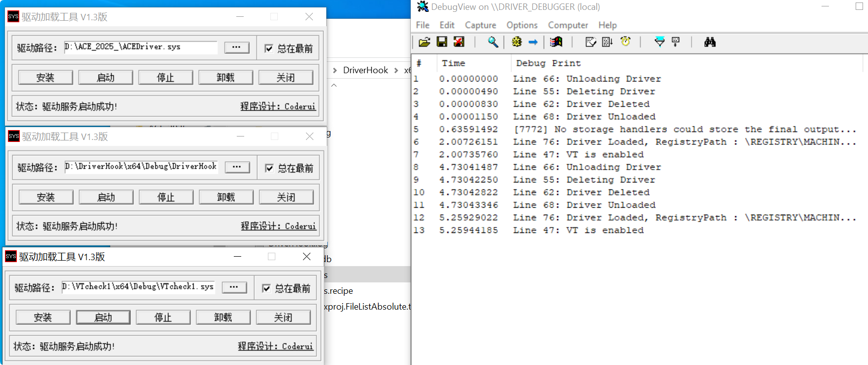
Task: Click 卸载 in the VTcheck1.sys window
Action: click(223, 318)
